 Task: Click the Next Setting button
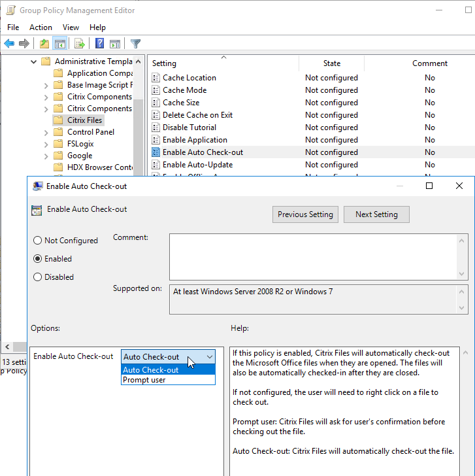point(376,214)
